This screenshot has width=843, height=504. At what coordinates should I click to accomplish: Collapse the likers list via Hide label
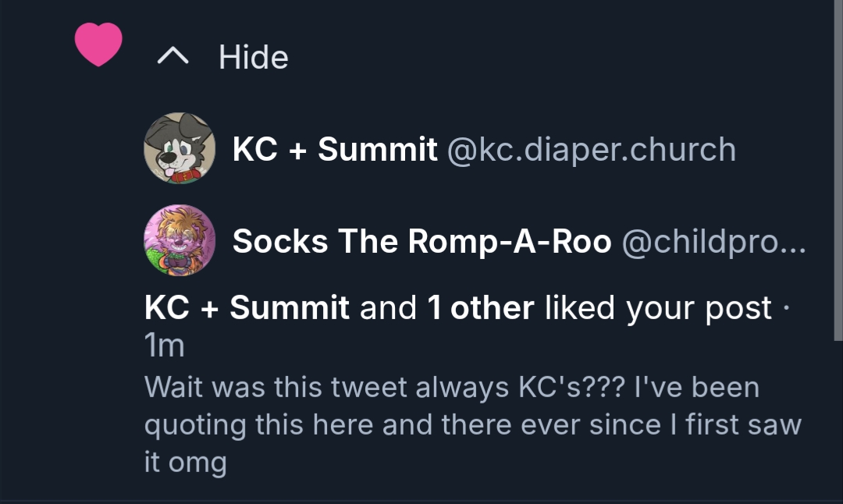[253, 57]
